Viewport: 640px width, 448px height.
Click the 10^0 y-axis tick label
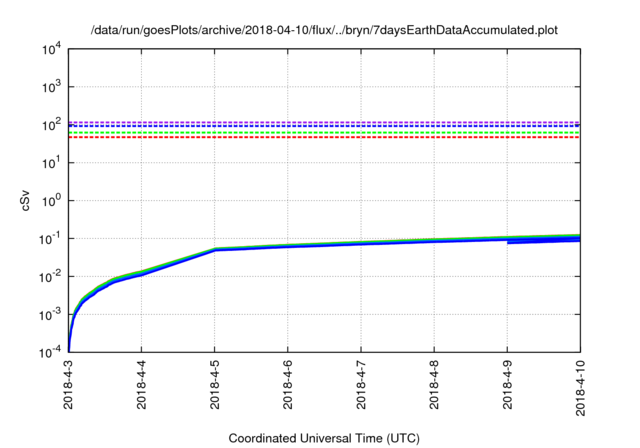coord(51,201)
